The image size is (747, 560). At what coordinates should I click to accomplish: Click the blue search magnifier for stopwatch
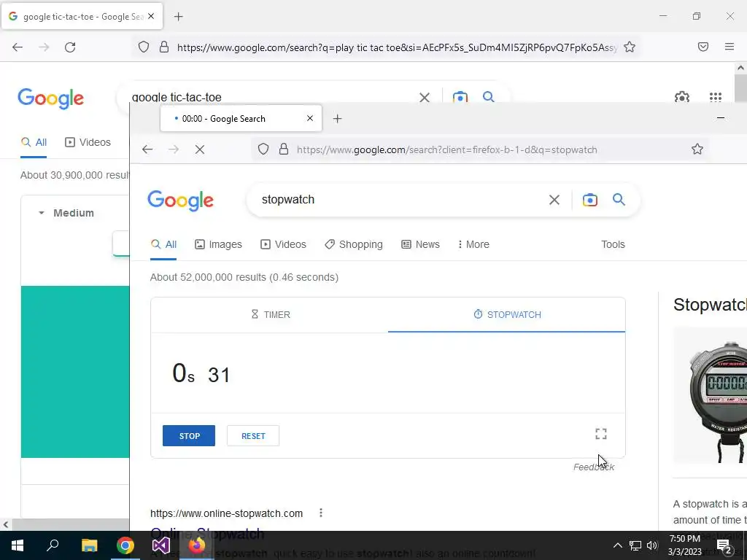(619, 200)
